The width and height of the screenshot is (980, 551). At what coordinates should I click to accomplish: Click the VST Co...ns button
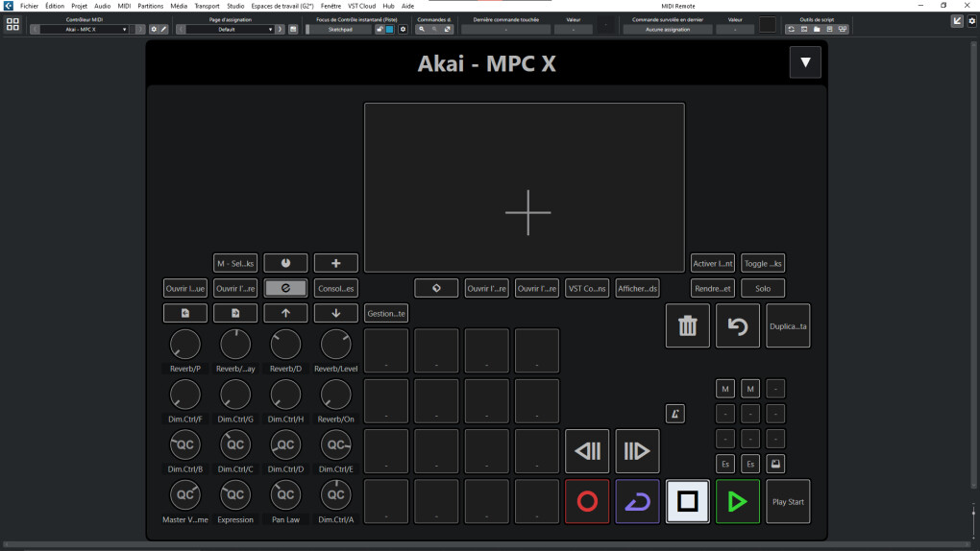(587, 288)
